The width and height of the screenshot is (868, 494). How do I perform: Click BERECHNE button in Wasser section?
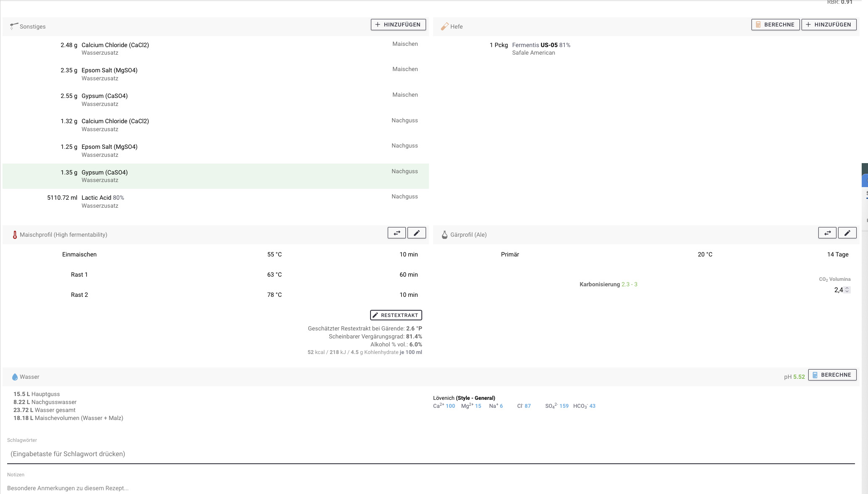(x=832, y=375)
